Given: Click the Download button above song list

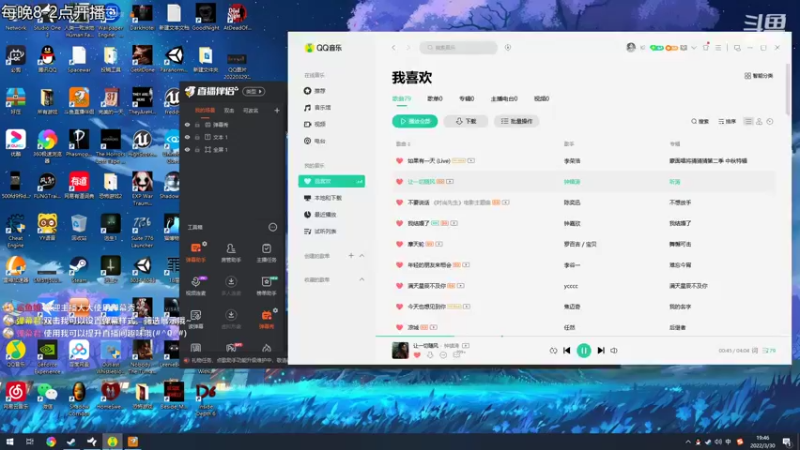Looking at the screenshot, I should [x=465, y=121].
